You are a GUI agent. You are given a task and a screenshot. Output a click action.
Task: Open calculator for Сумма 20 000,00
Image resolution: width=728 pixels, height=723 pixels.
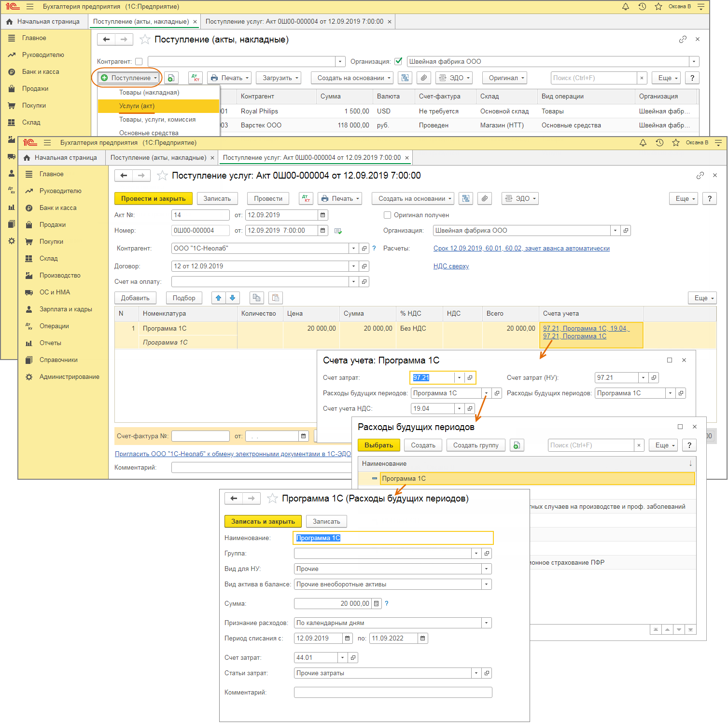click(x=377, y=603)
